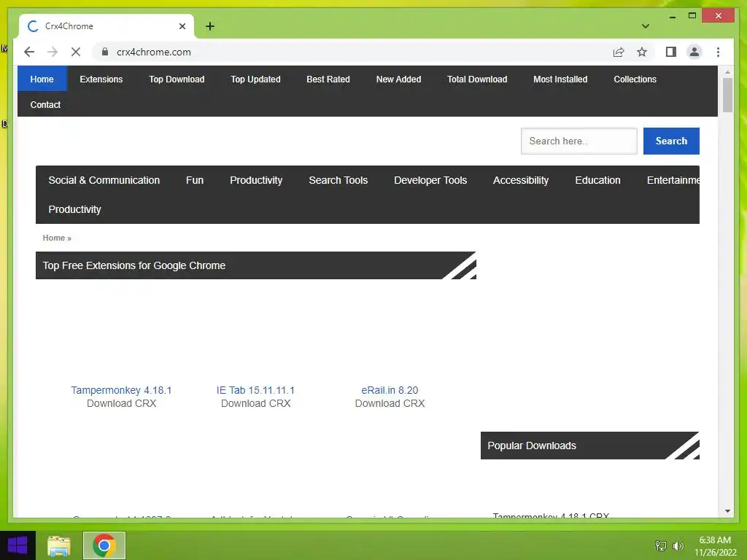Open Productivity on the second category row

(75, 209)
